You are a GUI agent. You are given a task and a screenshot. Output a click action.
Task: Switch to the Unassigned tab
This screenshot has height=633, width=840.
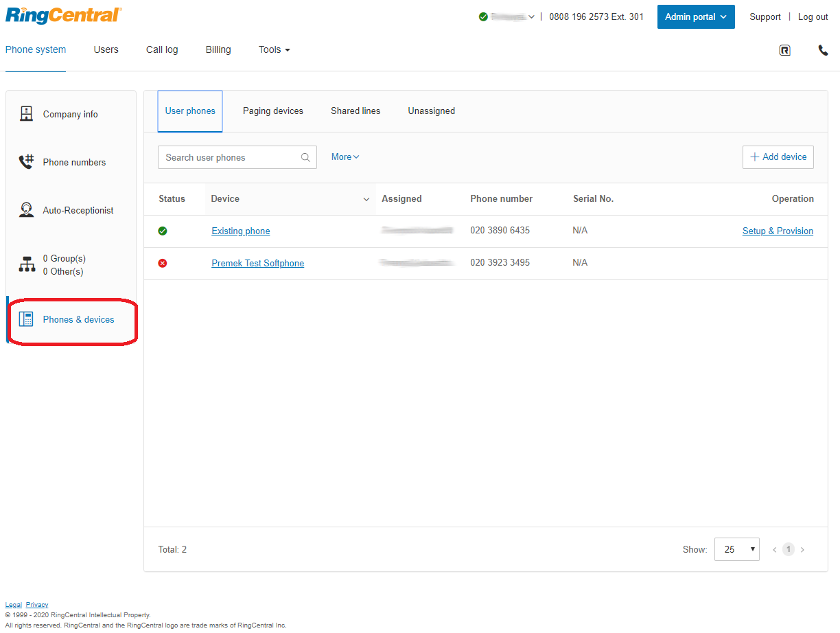(x=431, y=111)
